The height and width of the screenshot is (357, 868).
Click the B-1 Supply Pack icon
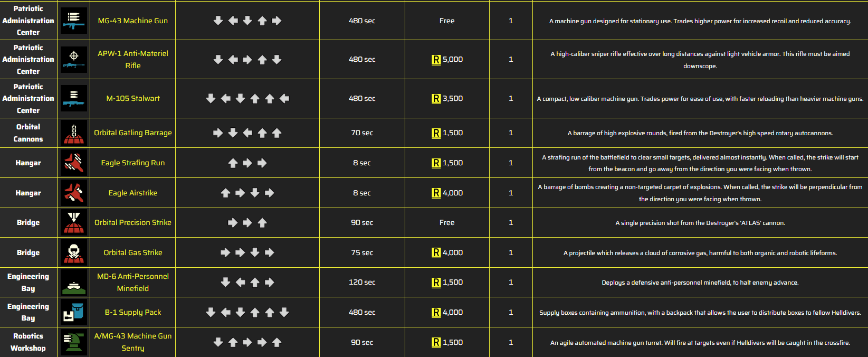(x=74, y=312)
